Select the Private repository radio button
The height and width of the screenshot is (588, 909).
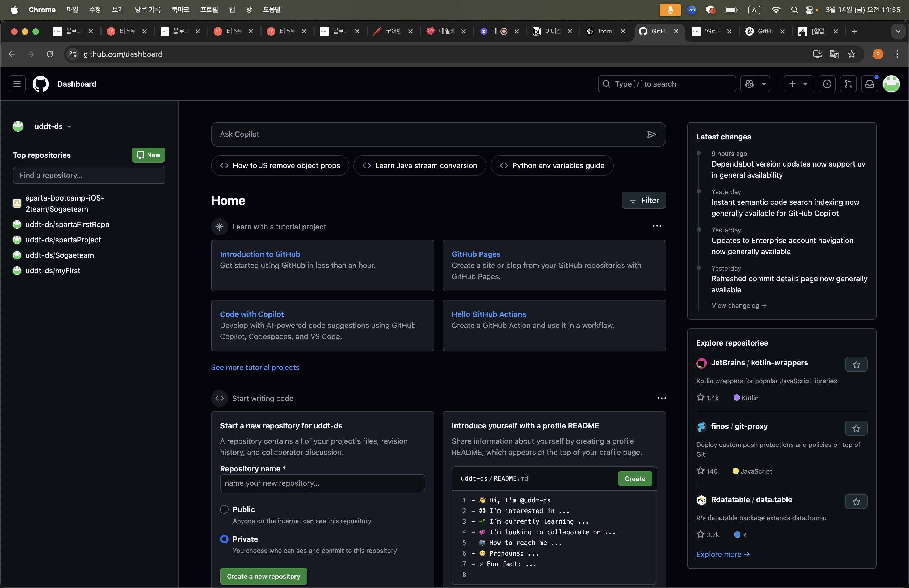(224, 539)
